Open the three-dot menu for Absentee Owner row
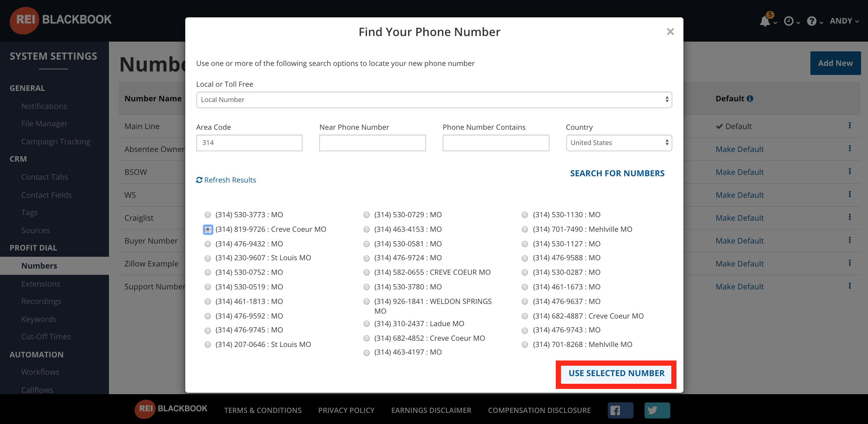 point(850,149)
